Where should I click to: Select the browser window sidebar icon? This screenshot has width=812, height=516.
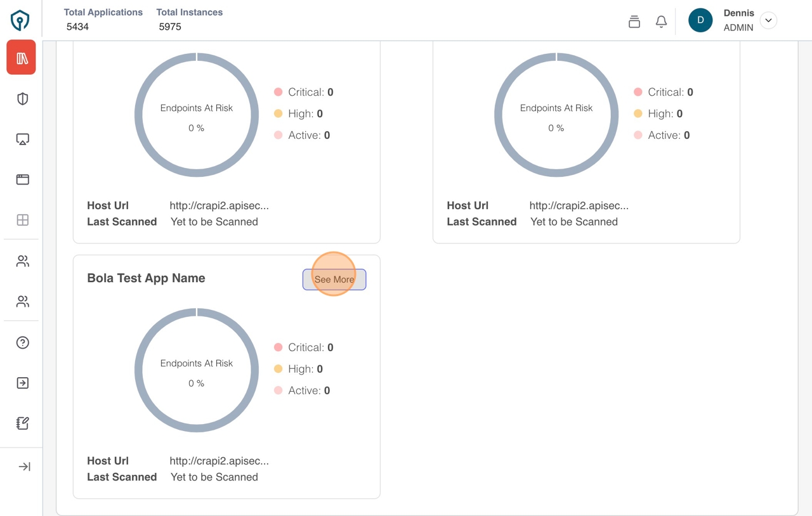(x=23, y=179)
